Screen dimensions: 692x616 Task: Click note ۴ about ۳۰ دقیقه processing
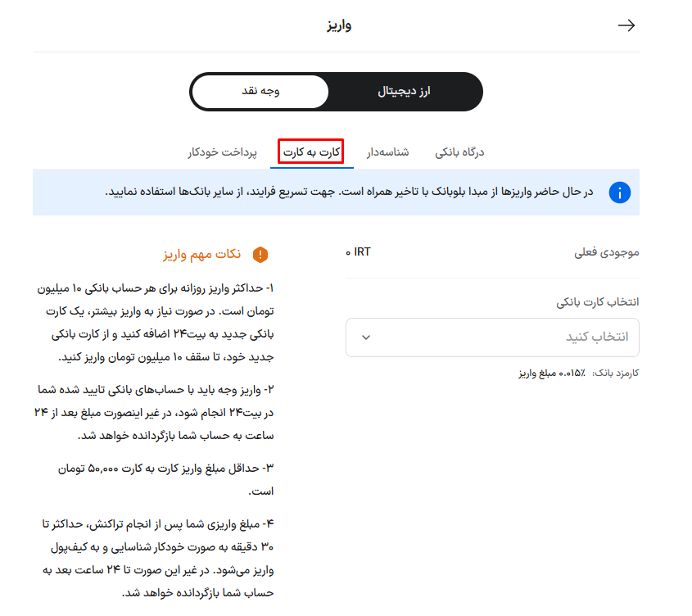point(158,559)
